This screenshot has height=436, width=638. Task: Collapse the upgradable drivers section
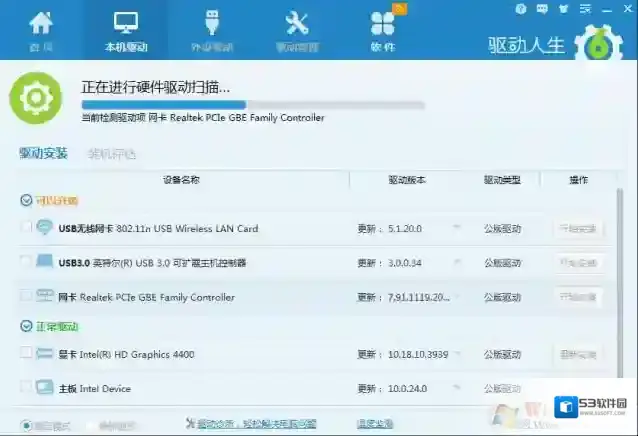click(x=26, y=200)
